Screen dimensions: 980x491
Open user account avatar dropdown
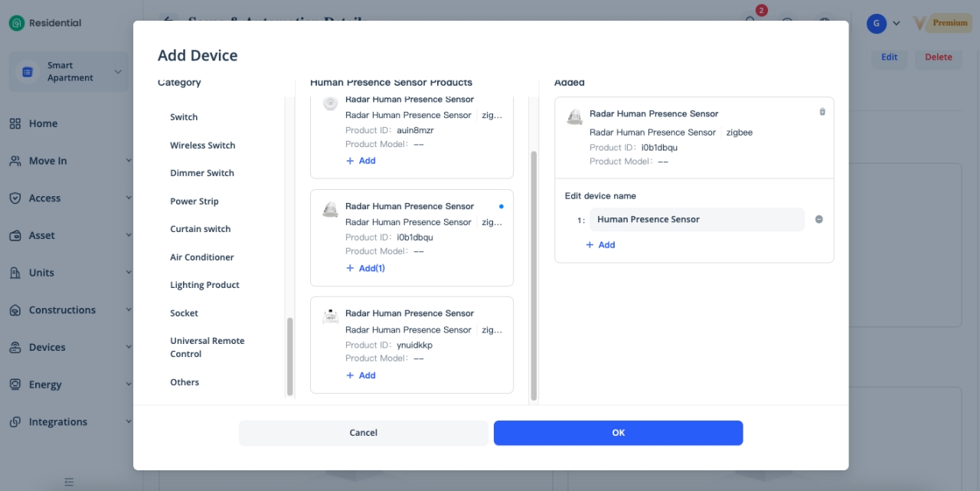[883, 23]
